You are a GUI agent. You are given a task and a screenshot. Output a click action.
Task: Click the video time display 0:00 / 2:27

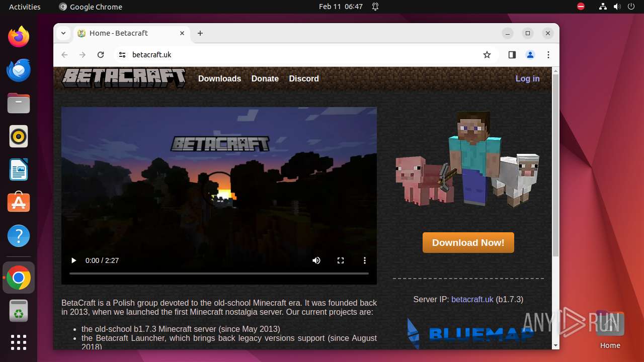pos(102,260)
